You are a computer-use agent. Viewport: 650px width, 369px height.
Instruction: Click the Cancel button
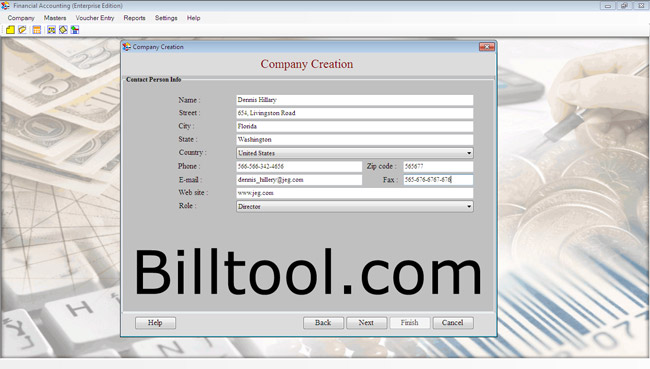(453, 323)
